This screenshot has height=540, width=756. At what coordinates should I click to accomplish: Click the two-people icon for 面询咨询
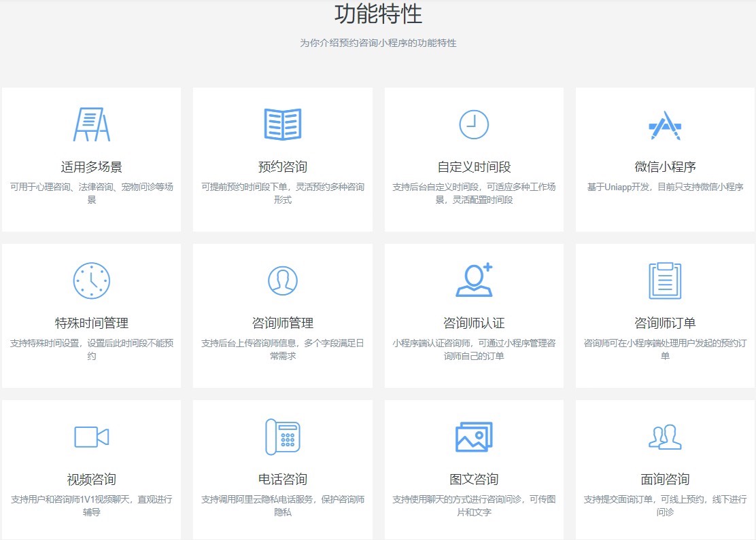tap(665, 437)
